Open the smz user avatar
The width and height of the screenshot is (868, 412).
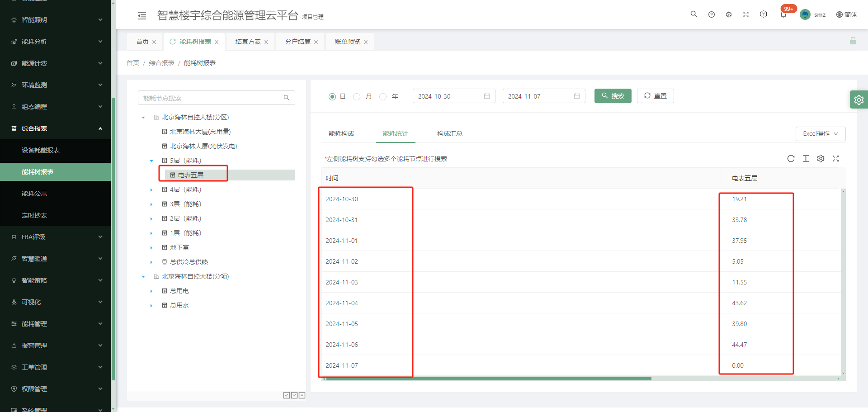click(805, 14)
